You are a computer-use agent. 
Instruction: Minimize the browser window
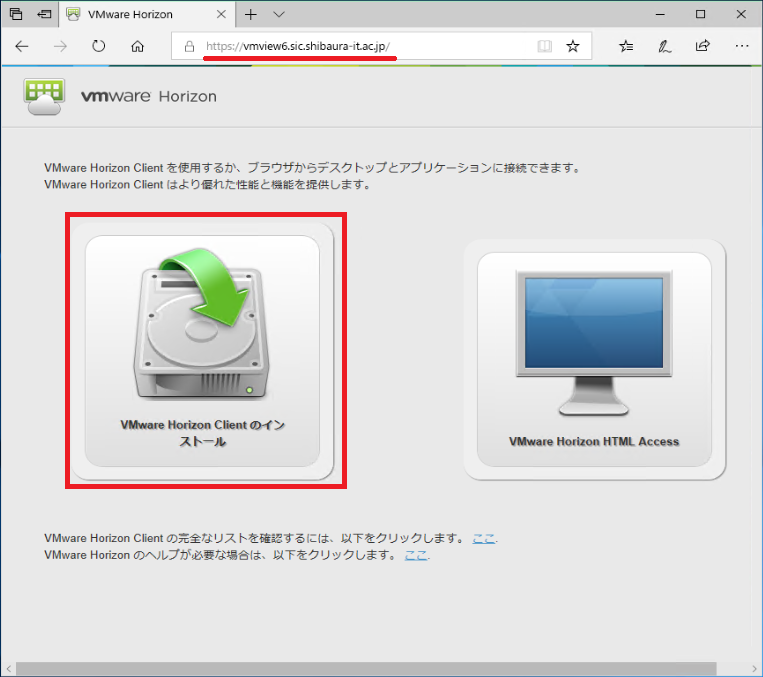point(660,15)
